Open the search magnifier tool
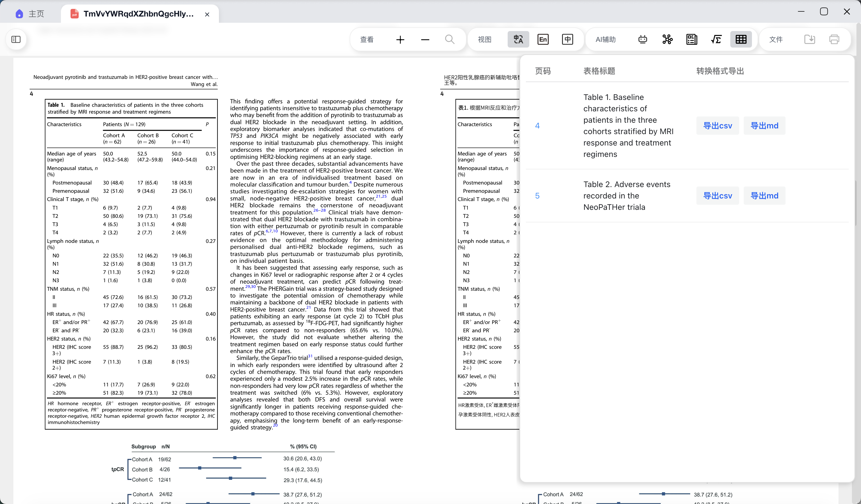Screen dimensions: 861x504 click(x=450, y=40)
